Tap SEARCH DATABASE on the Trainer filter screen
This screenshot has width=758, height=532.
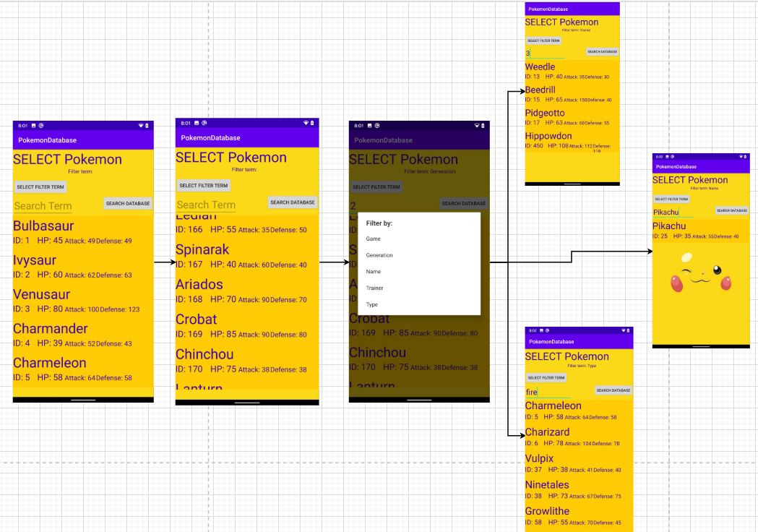pyautogui.click(x=602, y=51)
